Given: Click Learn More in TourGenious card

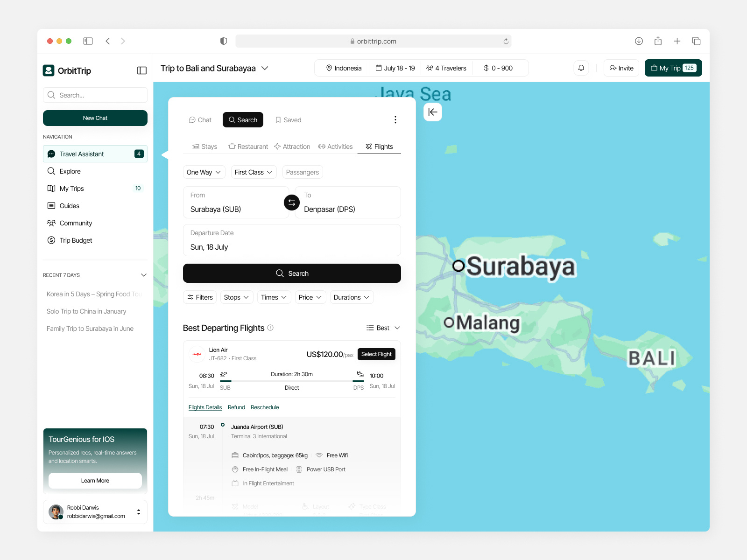Looking at the screenshot, I should (95, 481).
